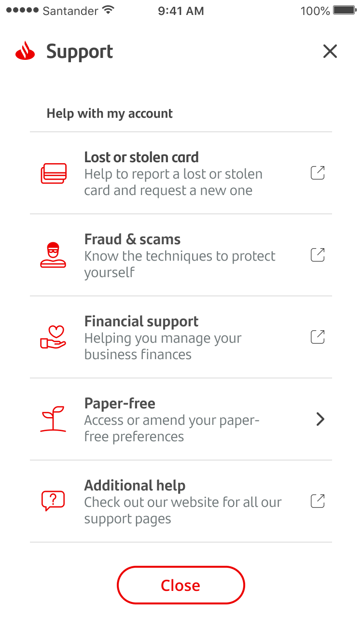This screenshot has width=362, height=644.
Task: Select the Additional help title
Action: (x=135, y=486)
